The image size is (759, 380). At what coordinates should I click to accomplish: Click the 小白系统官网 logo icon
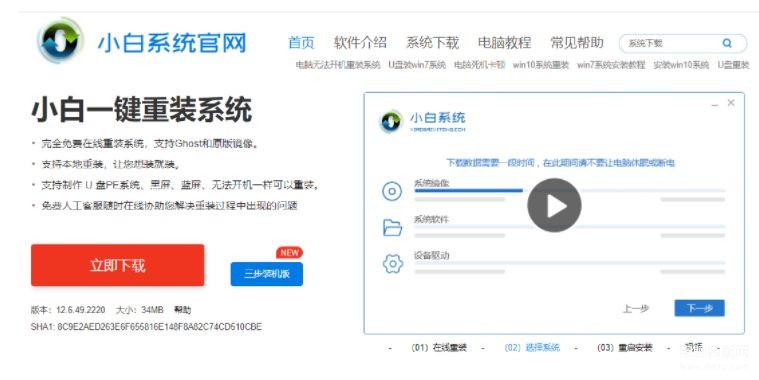coord(61,41)
